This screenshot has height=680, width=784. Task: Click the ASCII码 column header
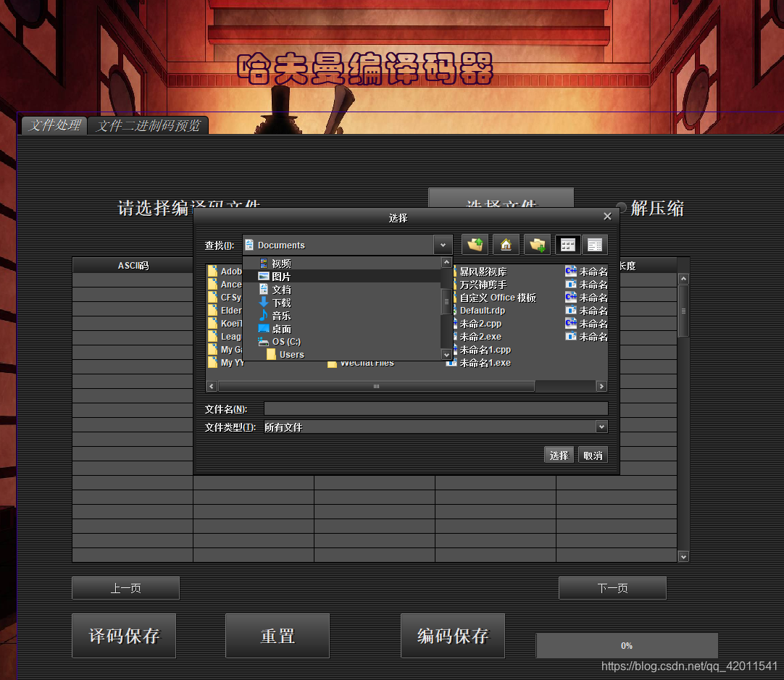(x=133, y=265)
